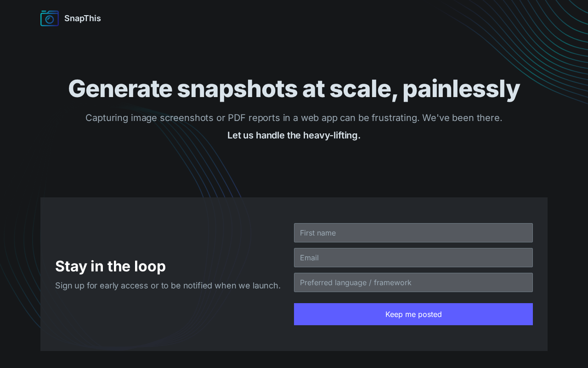This screenshot has width=588, height=368.
Task: Select the word snapshots in the headline
Action: 237,89
